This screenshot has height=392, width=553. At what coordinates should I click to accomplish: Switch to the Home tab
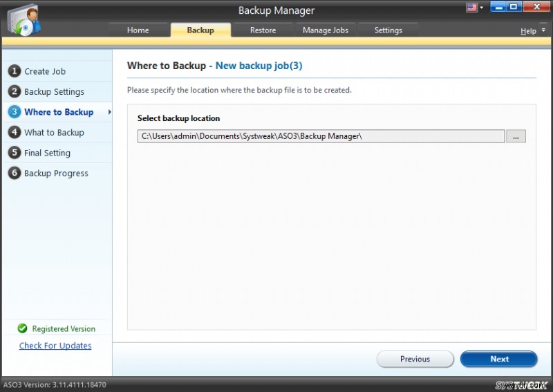[138, 30]
